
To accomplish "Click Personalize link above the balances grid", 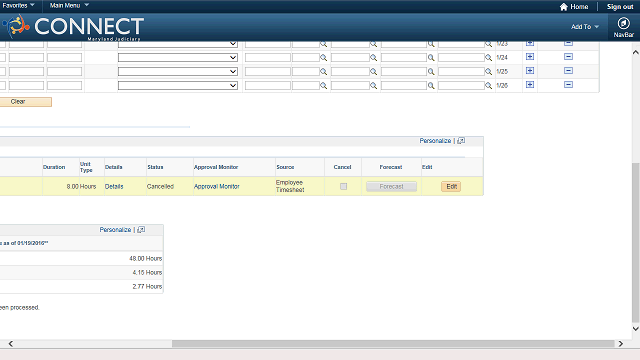I will [x=115, y=229].
